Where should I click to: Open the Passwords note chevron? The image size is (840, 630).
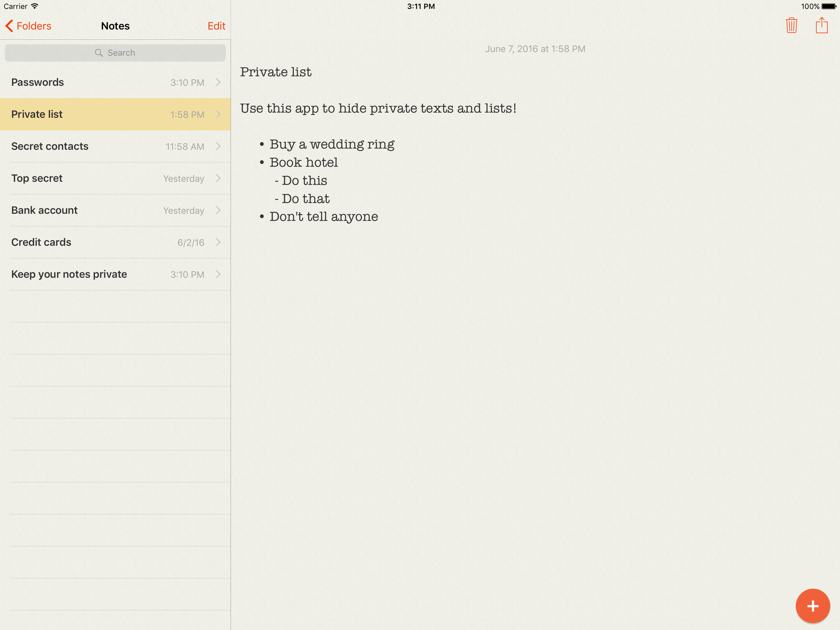[x=218, y=82]
